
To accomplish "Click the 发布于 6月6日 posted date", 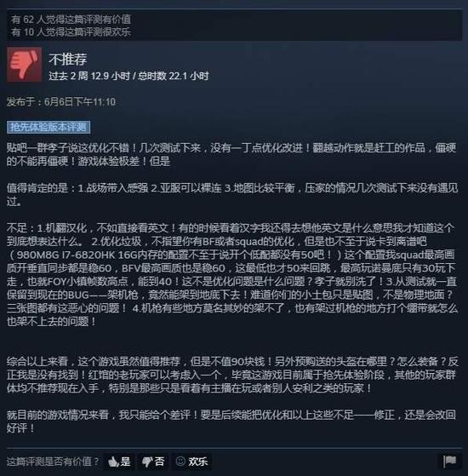I will 61,102.
